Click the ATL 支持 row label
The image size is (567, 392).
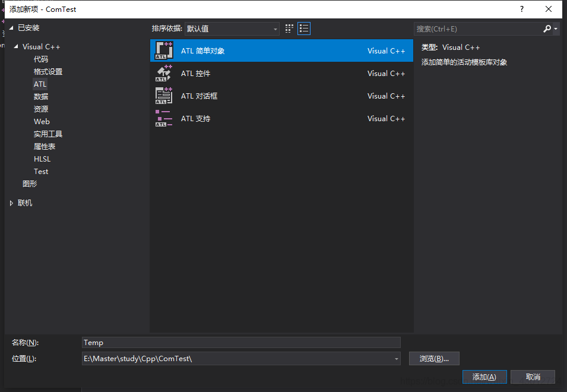pyautogui.click(x=195, y=119)
